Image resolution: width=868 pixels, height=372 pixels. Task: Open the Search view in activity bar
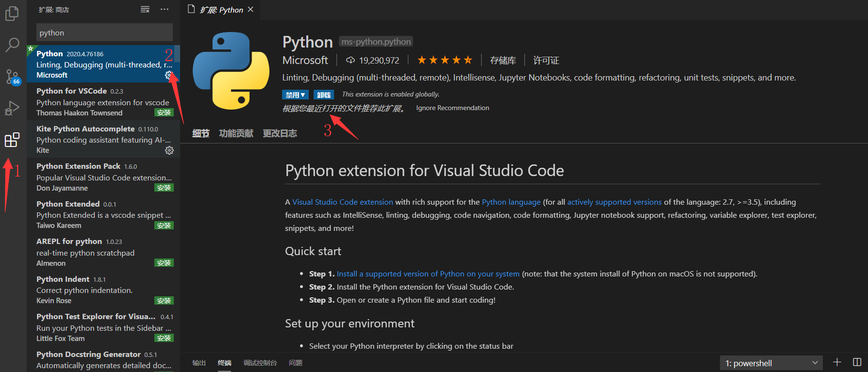(x=12, y=45)
